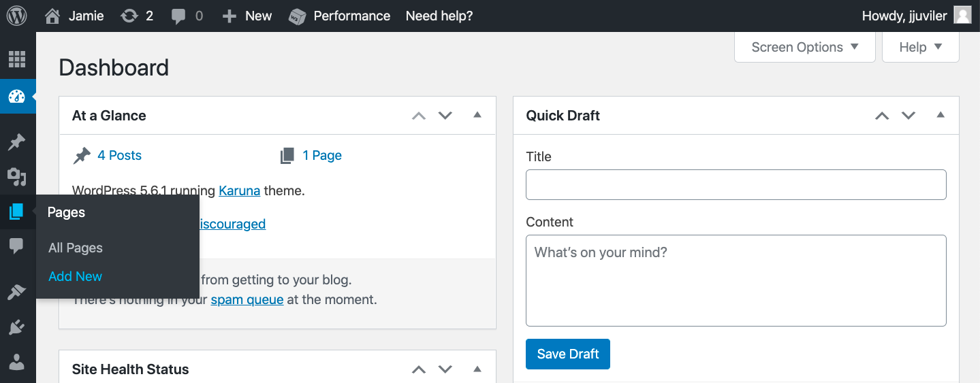
Task: Open the Help dropdown tab
Action: (x=920, y=47)
